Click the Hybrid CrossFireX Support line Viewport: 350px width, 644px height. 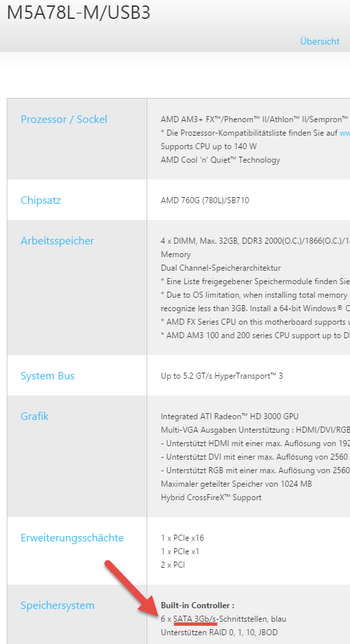pos(211,498)
